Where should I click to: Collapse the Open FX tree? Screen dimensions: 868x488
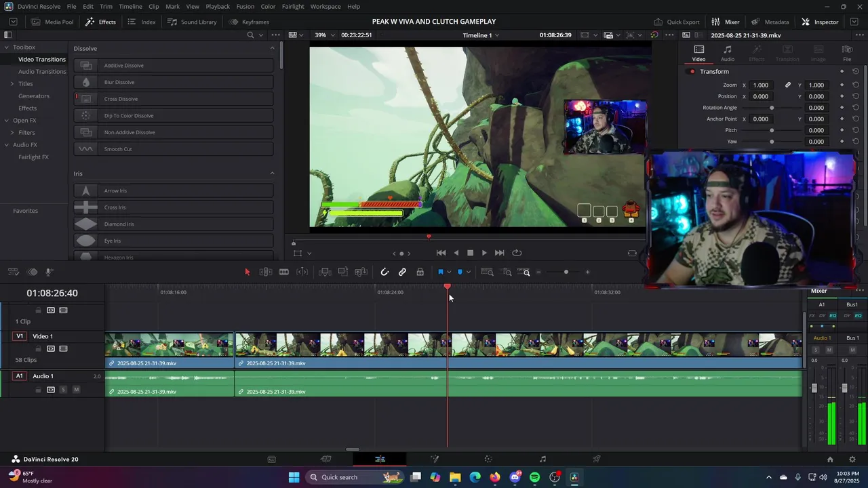pos(6,120)
